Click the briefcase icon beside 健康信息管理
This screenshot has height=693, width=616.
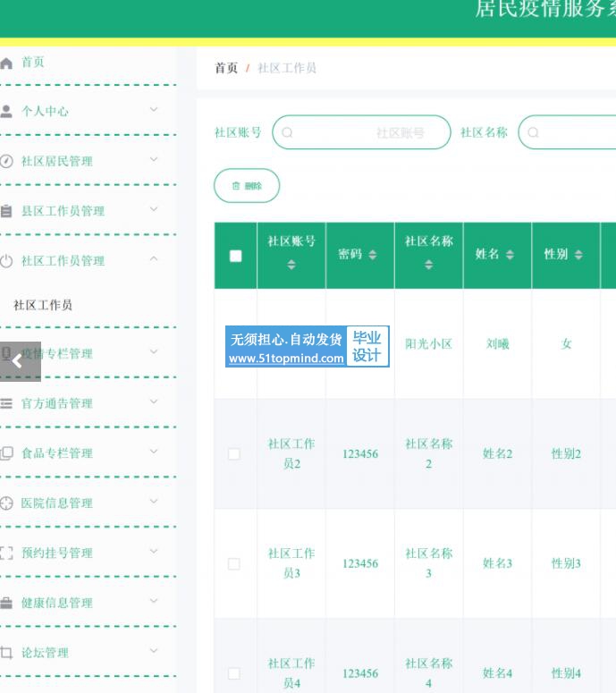point(7,603)
